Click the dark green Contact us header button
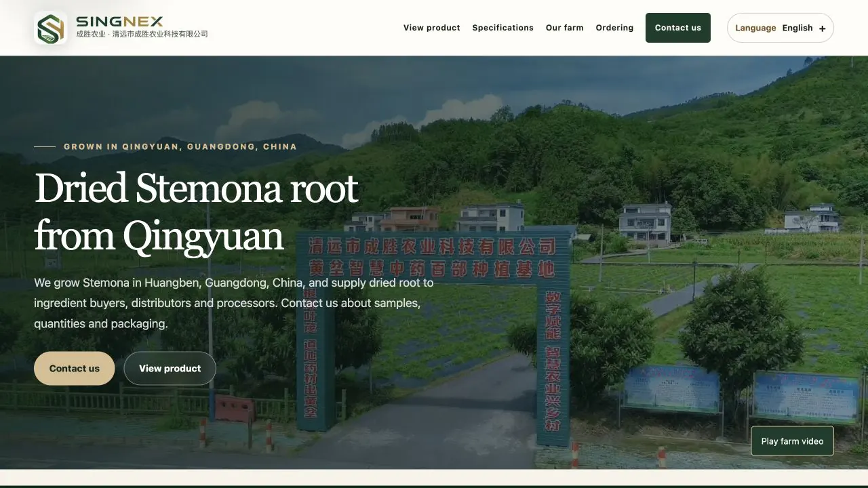Viewport: 868px width, 488px height. point(678,28)
